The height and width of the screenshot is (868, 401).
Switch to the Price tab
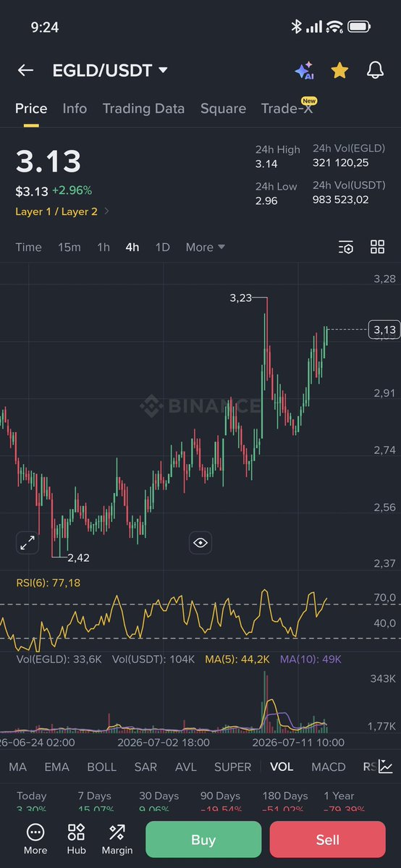[x=31, y=109]
